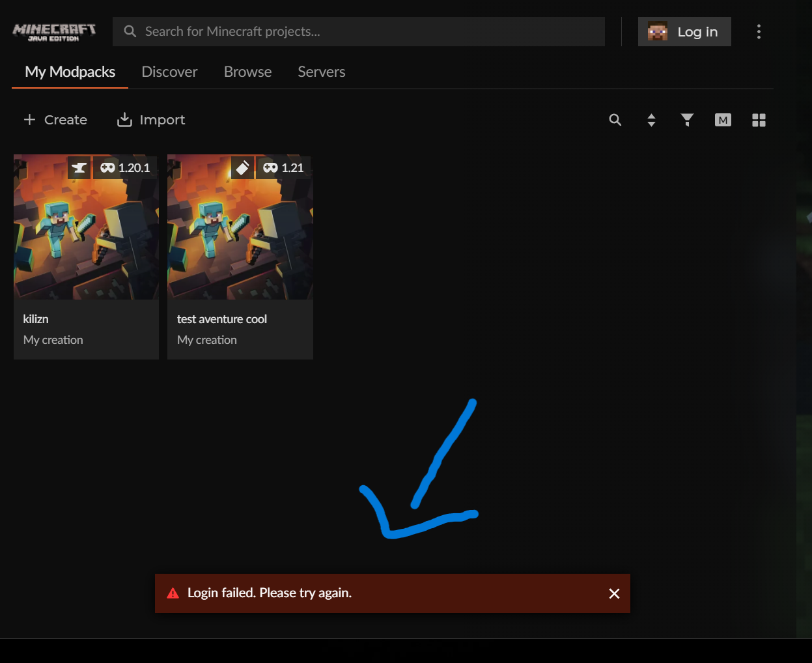
Task: Click the search modpacks magnifier icon
Action: (x=615, y=120)
